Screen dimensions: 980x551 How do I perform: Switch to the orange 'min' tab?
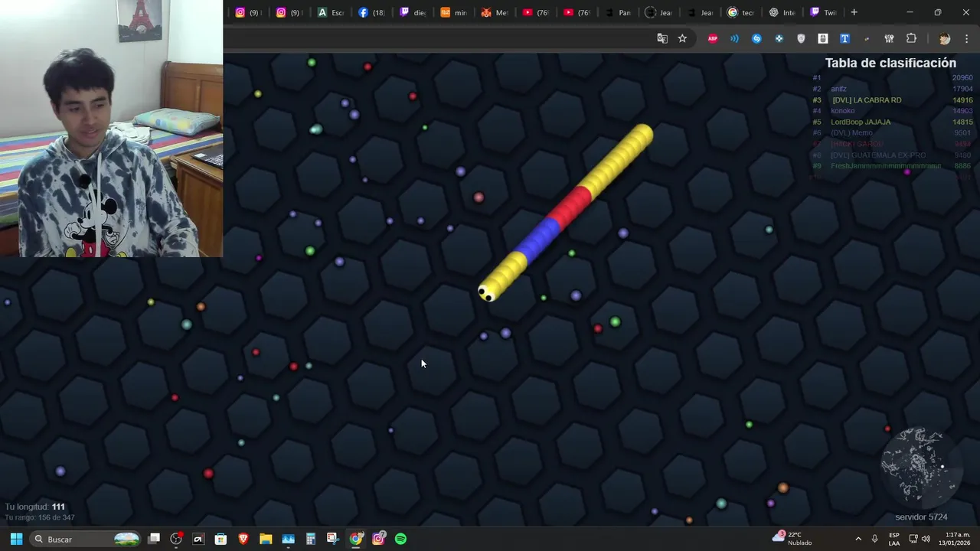point(454,12)
